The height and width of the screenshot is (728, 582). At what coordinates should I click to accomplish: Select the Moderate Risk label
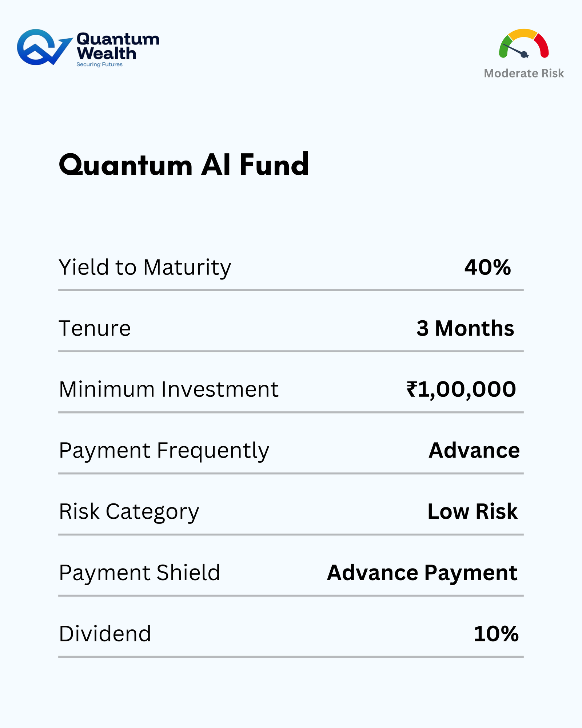pyautogui.click(x=523, y=74)
